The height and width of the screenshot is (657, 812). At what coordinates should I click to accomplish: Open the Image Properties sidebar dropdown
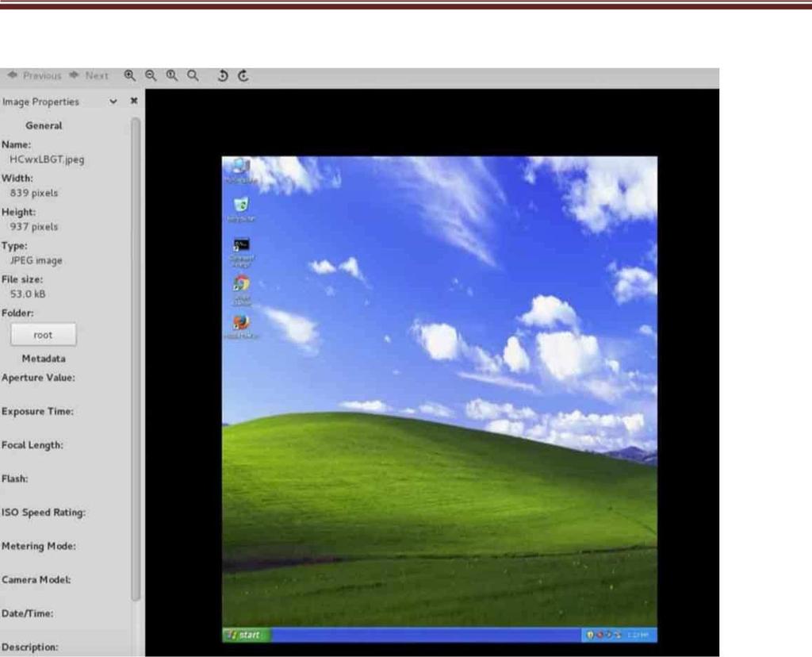(113, 102)
